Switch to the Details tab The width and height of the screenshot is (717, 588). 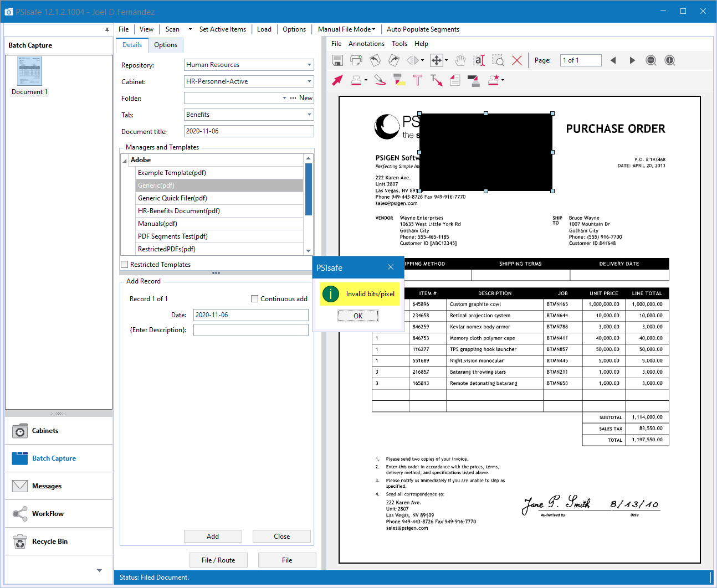point(132,45)
